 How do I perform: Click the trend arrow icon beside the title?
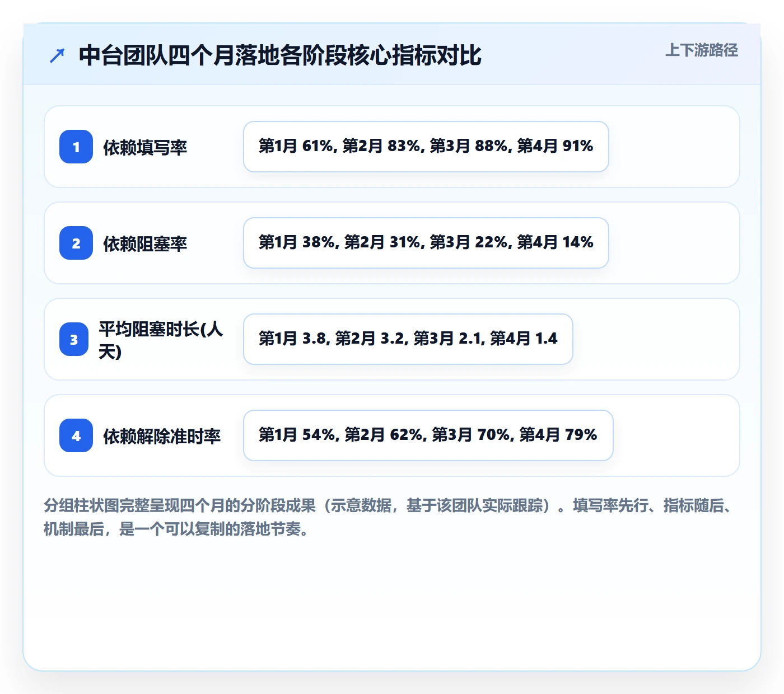[x=57, y=55]
